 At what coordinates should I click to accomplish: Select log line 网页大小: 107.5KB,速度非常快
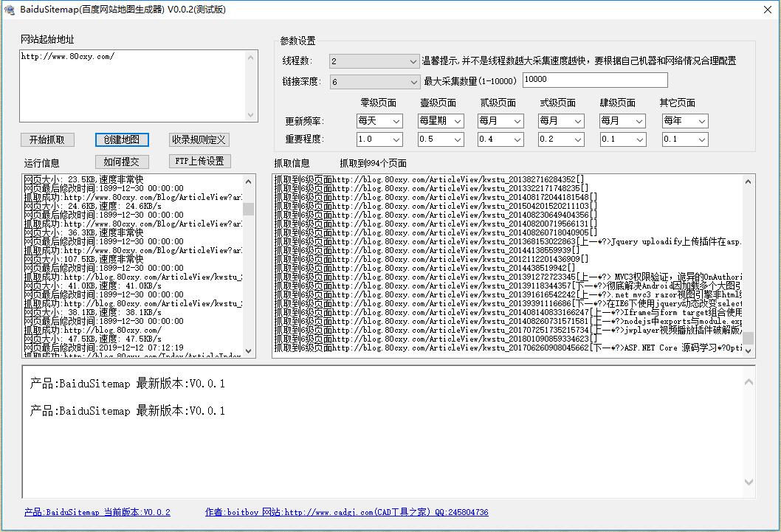coord(83,259)
